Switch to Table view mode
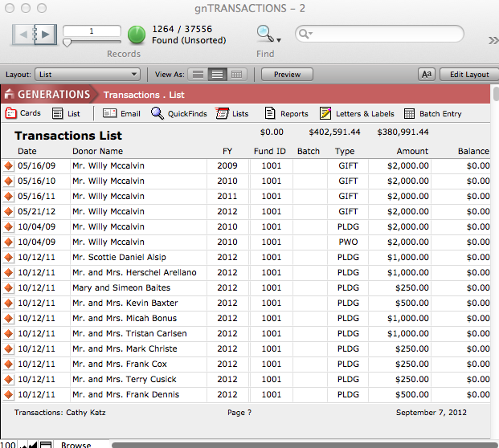Screen dimensions: 499x448 [x=236, y=74]
